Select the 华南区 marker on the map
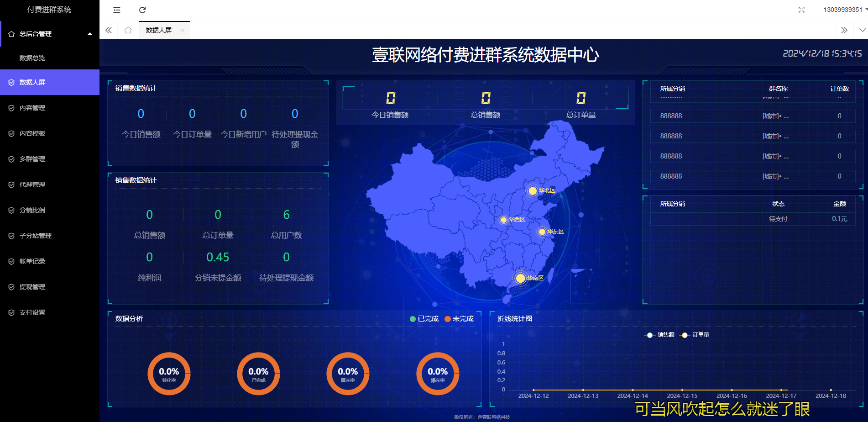 tap(520, 278)
